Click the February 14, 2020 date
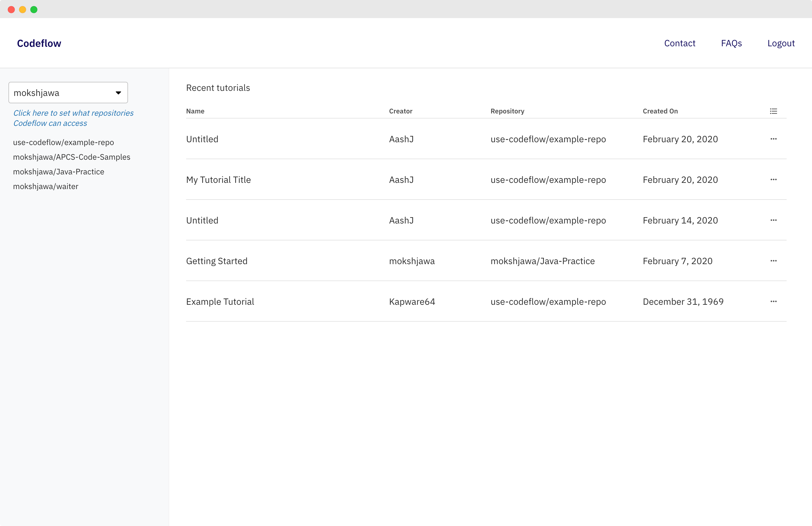Viewport: 812px width, 526px height. [x=680, y=220]
